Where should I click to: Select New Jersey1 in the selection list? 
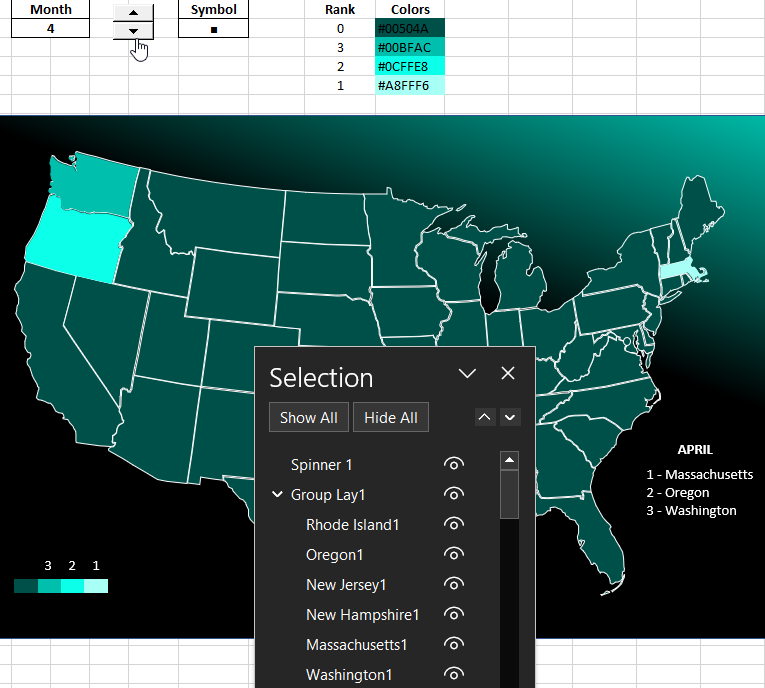click(346, 584)
